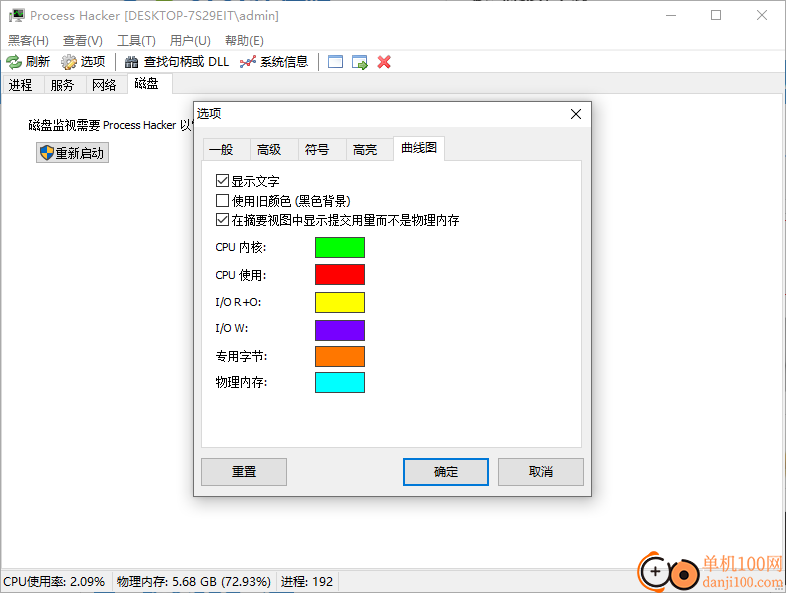786x593 pixels.
Task: Click the CPU 使用: label
Action: click(x=241, y=275)
